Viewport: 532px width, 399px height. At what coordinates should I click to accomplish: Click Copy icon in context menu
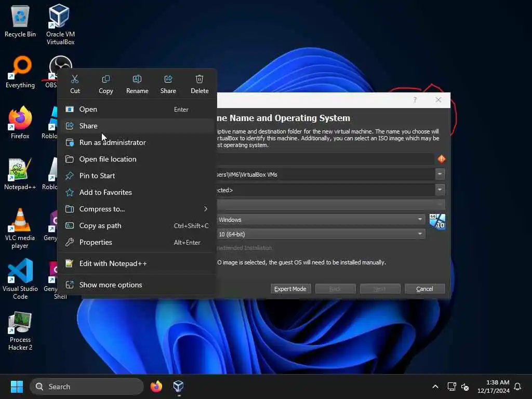click(x=106, y=84)
